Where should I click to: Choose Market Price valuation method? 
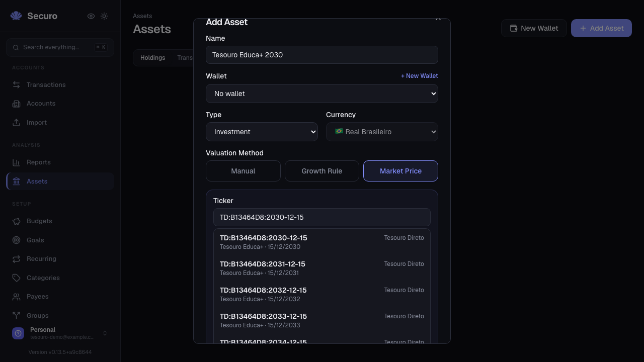pos(400,171)
